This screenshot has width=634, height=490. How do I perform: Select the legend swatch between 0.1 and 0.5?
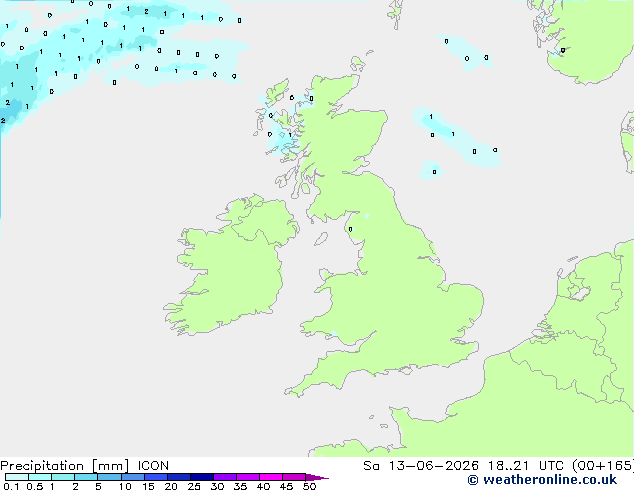point(17,477)
